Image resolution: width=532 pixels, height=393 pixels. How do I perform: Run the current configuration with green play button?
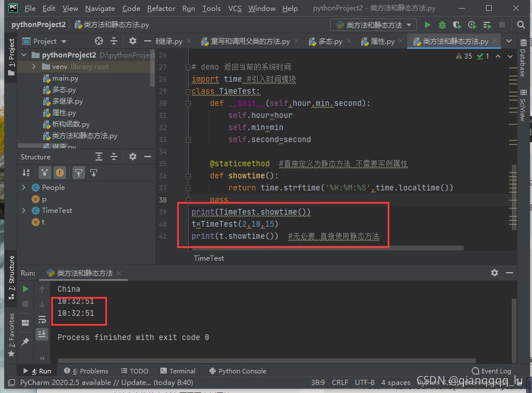pos(427,25)
